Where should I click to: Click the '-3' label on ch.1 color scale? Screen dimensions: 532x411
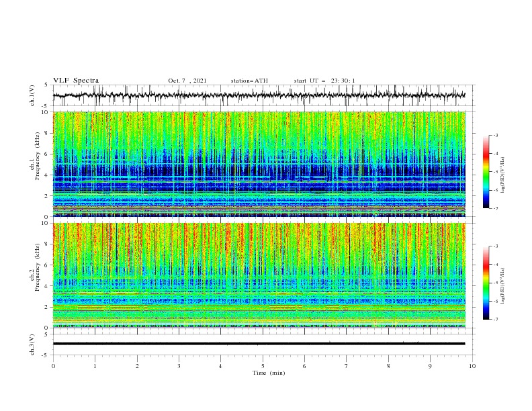pyautogui.click(x=495, y=135)
